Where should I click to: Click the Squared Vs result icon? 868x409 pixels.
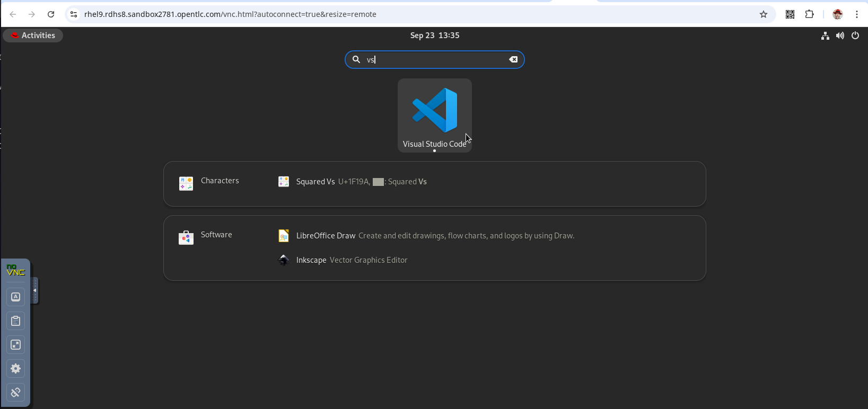[284, 182]
